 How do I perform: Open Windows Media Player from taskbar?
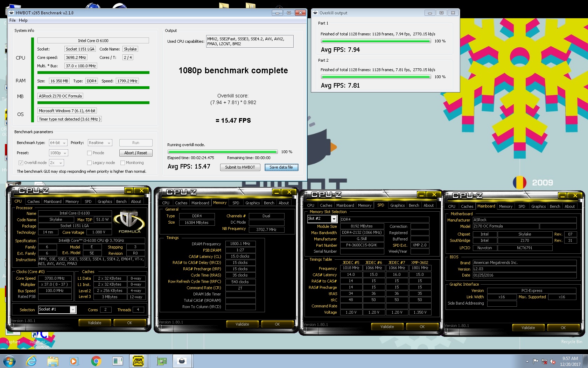click(x=73, y=361)
